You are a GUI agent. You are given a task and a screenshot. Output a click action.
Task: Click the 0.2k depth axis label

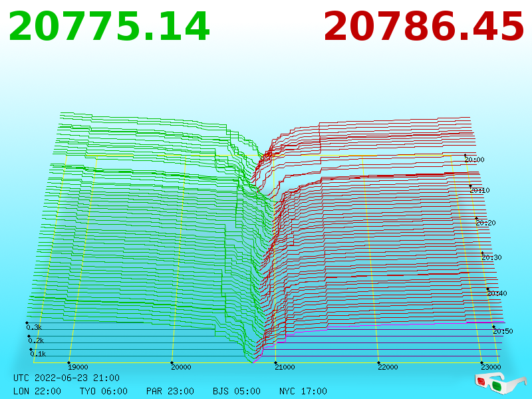(36, 340)
